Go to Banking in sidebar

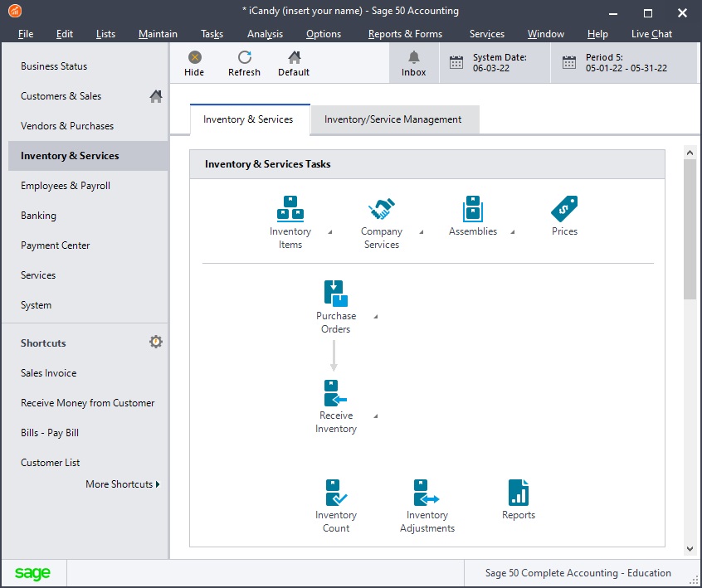(38, 216)
